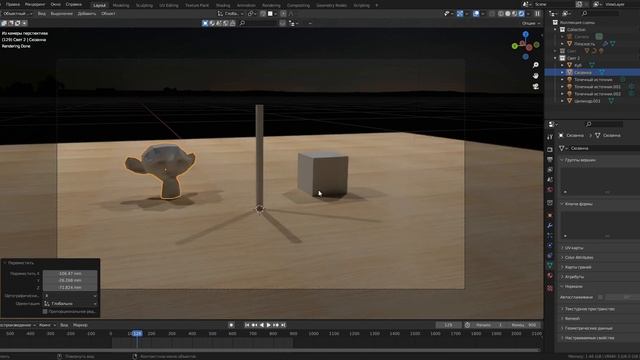This screenshot has height=360, width=640.
Task: Toggle viewport overlays button
Action: 476,13
